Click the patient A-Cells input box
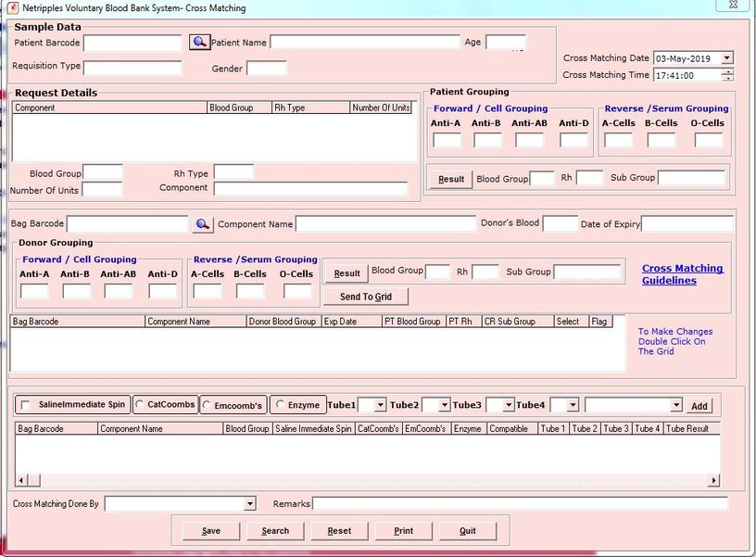 click(x=618, y=140)
